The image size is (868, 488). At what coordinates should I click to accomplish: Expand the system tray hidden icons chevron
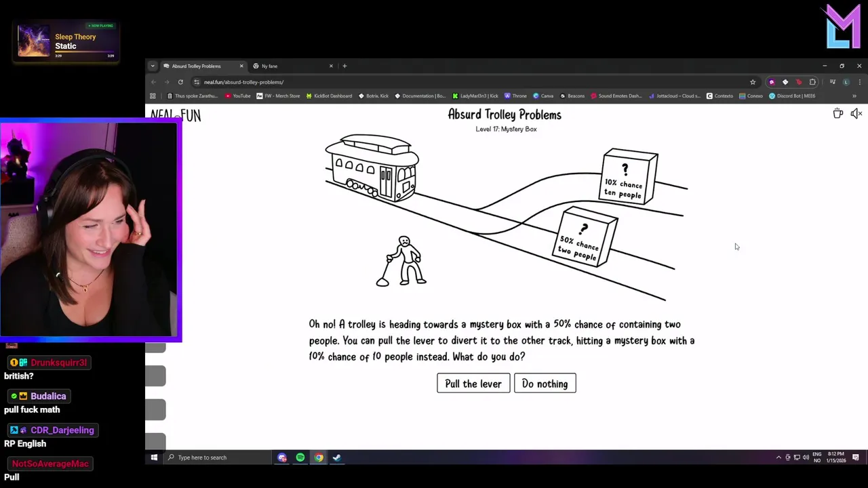(778, 457)
